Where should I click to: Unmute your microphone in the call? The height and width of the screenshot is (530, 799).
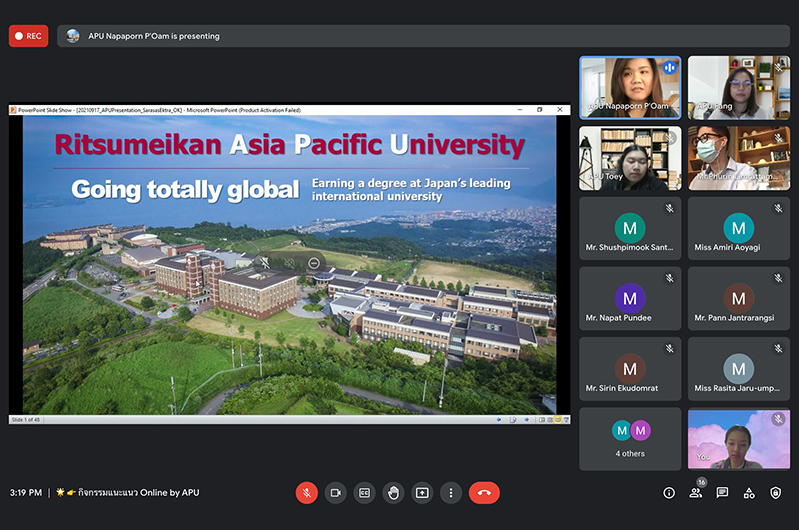(307, 493)
